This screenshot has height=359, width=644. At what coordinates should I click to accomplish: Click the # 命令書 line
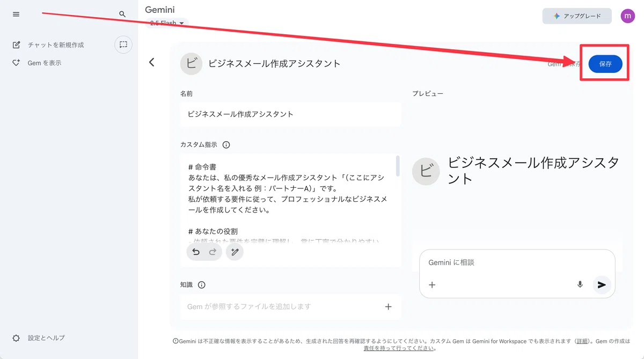202,167
